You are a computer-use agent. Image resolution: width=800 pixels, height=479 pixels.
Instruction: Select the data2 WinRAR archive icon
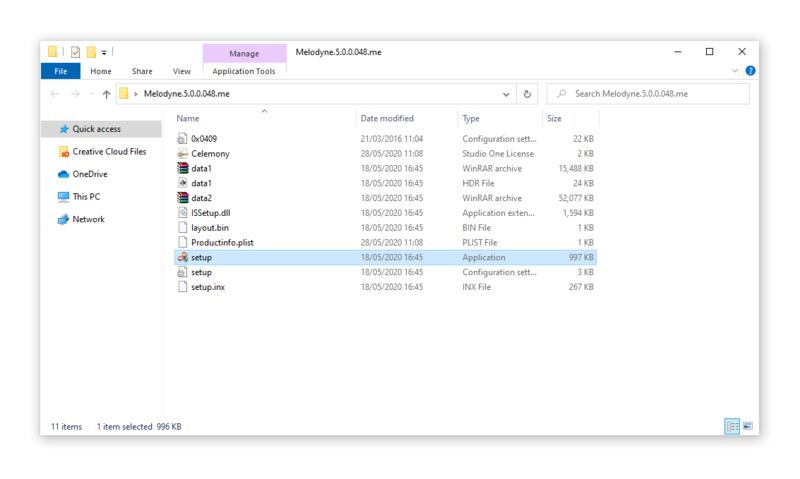pos(182,198)
